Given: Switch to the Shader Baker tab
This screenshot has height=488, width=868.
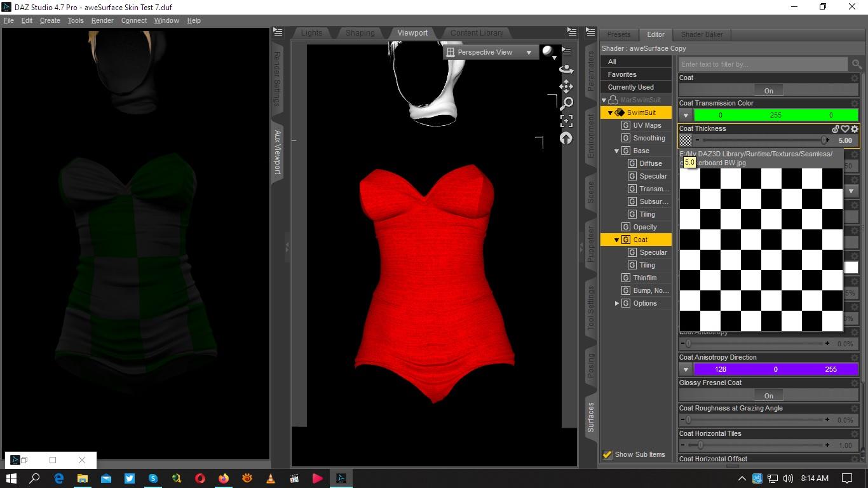Looking at the screenshot, I should tap(702, 34).
